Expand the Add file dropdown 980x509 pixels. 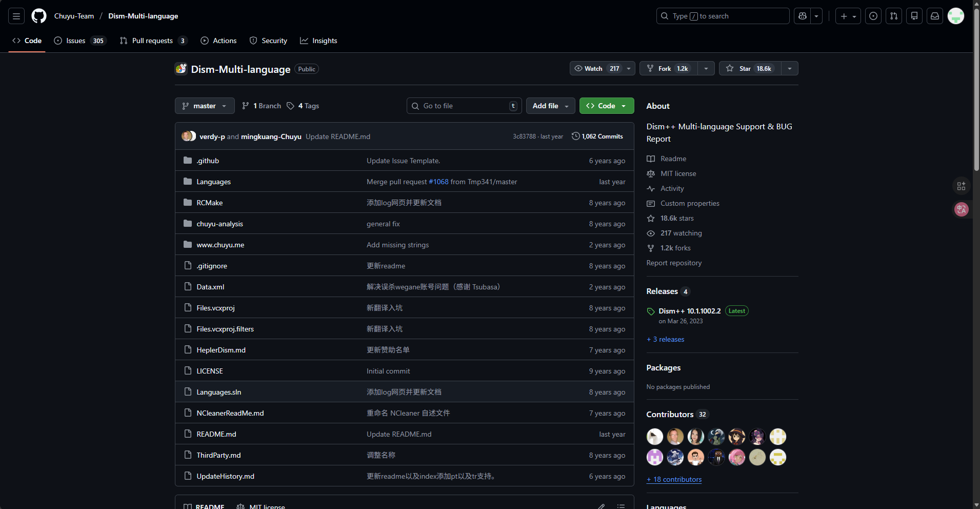click(x=551, y=106)
